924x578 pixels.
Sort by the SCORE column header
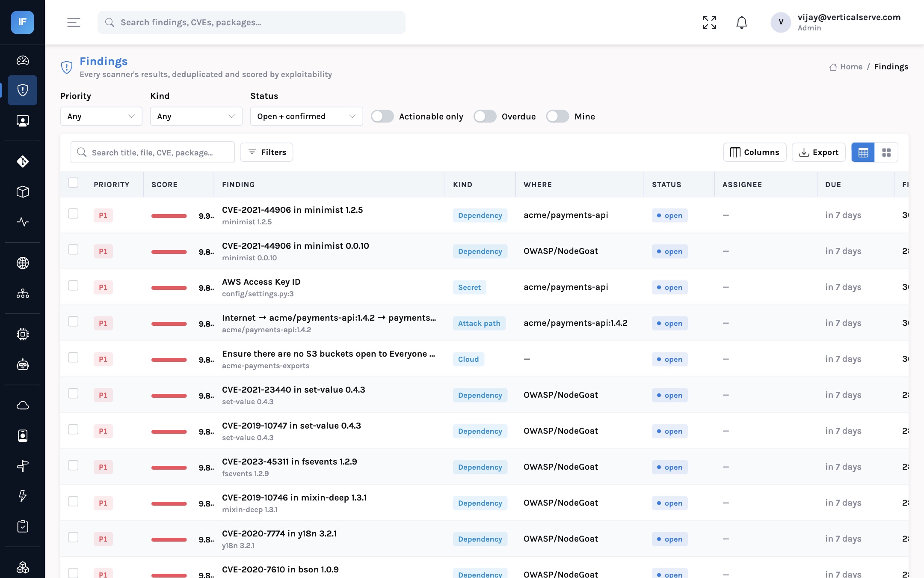(164, 185)
